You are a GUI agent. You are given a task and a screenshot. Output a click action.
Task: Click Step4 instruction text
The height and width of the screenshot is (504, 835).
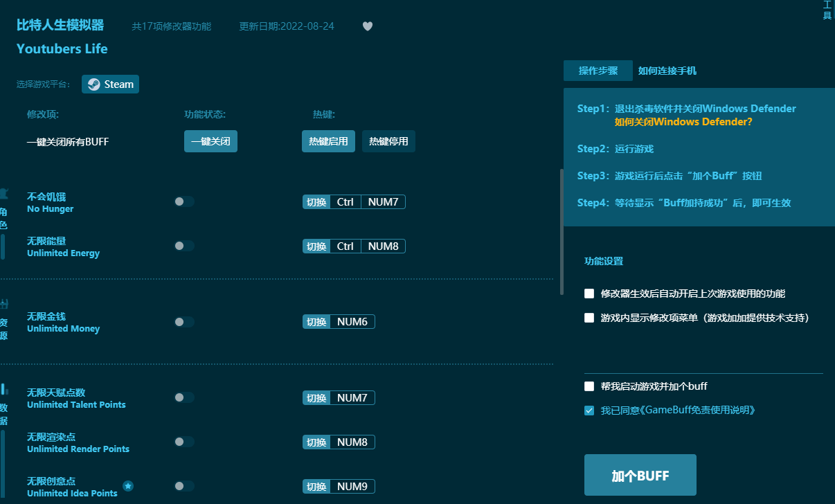(x=684, y=203)
